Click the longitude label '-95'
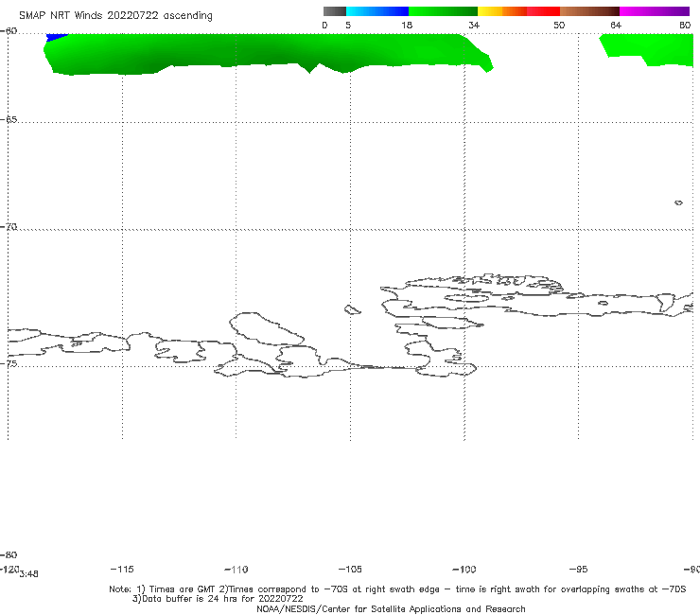The width and height of the screenshot is (700, 615). [x=578, y=569]
